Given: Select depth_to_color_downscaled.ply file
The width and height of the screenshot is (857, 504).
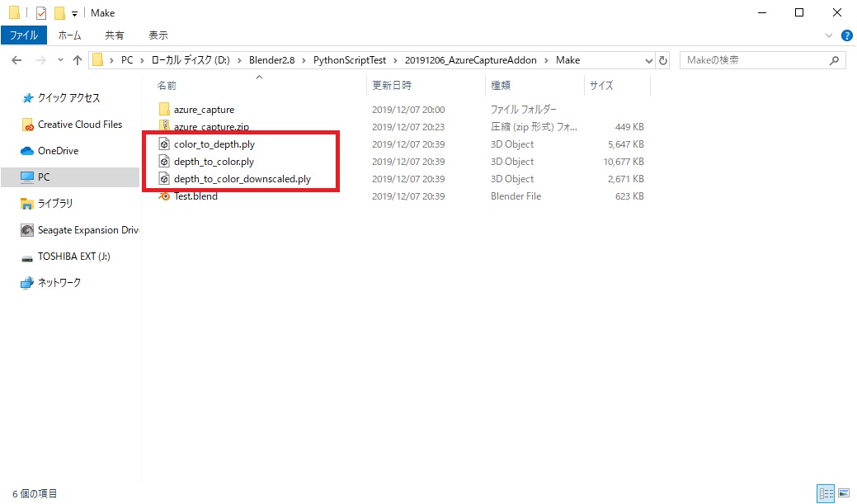Looking at the screenshot, I should [x=243, y=179].
